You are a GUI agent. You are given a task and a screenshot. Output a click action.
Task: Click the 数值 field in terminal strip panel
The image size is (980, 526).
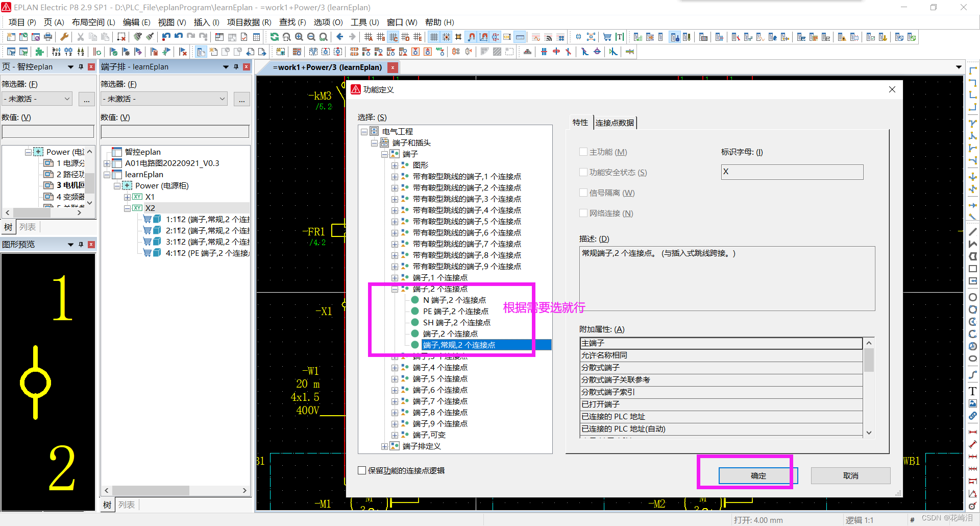pyautogui.click(x=175, y=132)
